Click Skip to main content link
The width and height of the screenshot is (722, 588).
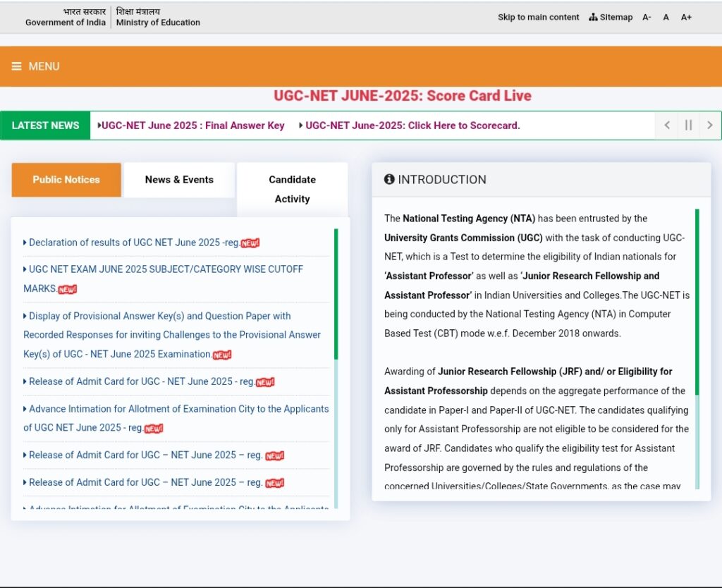tap(538, 17)
